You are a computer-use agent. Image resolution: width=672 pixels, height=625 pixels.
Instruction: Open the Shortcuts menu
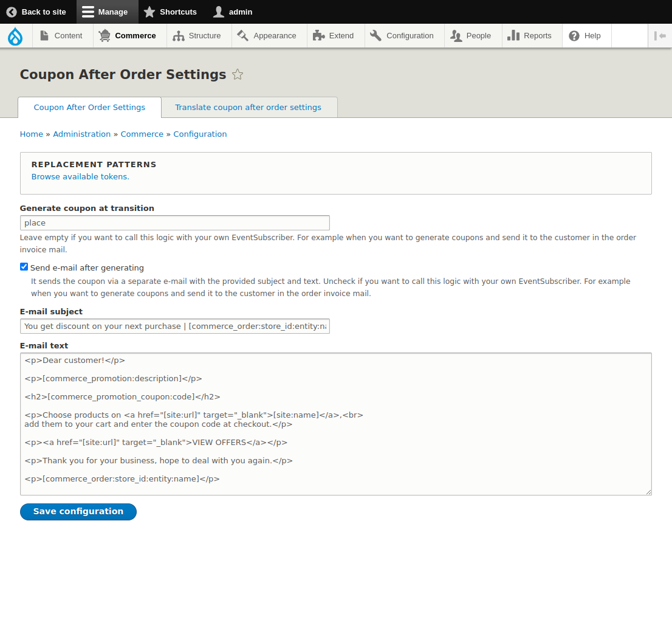pyautogui.click(x=170, y=12)
